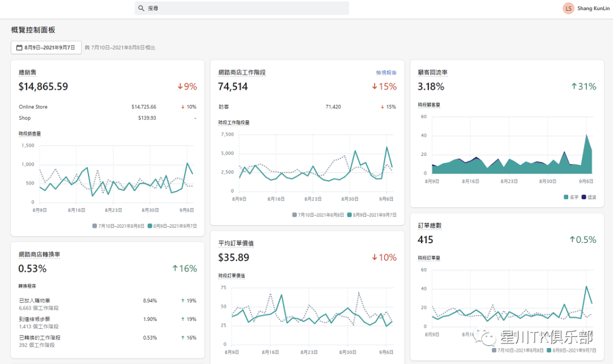Viewport: 613px width, 364px height.
Task: Click the 總銷售 card title
Action: pos(28,72)
